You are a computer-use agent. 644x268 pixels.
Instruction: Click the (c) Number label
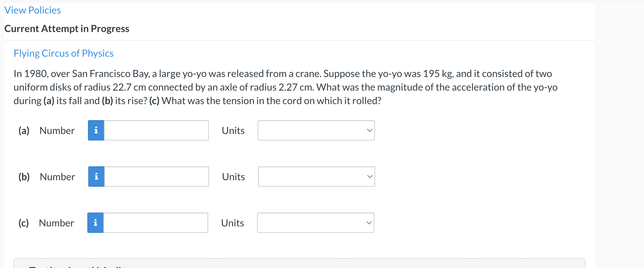point(46,223)
